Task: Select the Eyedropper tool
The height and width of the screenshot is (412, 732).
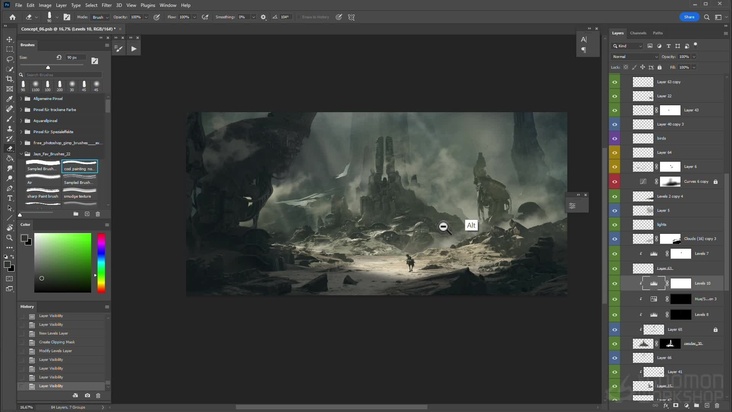Action: click(9, 99)
